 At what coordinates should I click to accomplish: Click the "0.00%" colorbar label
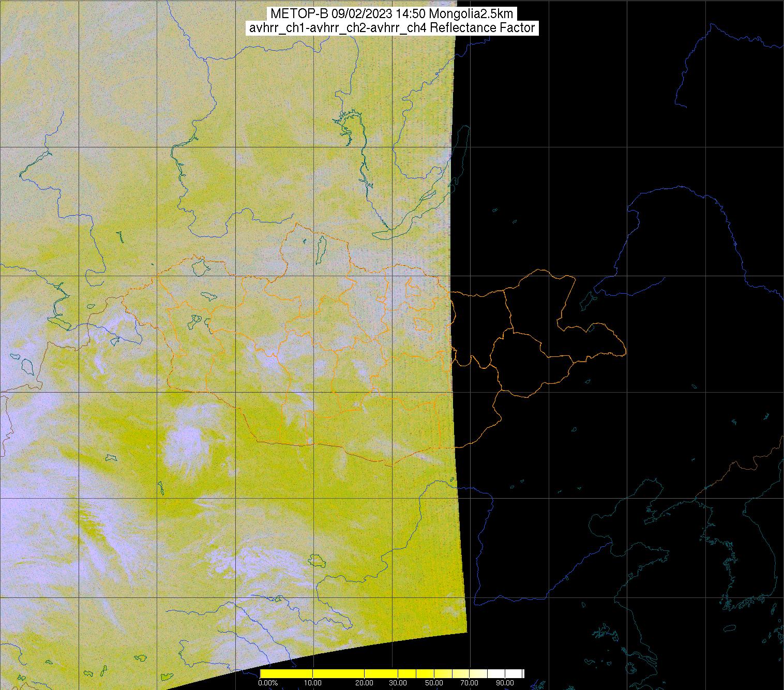click(268, 683)
